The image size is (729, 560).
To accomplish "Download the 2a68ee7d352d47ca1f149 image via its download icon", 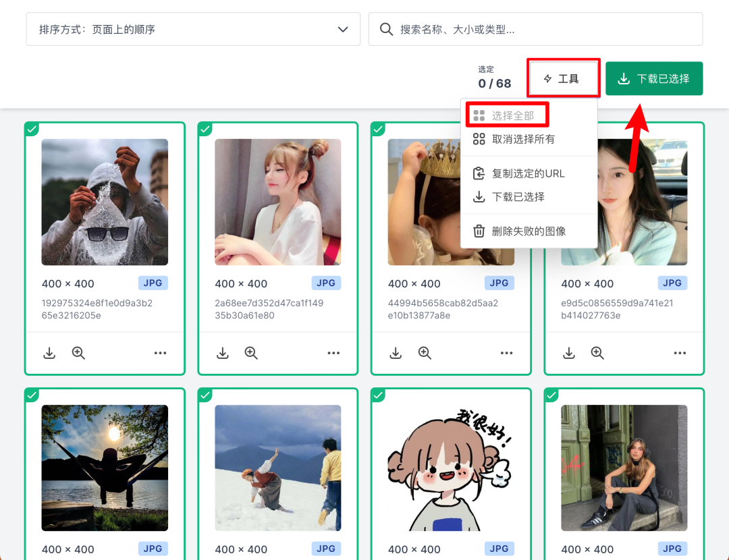I will tap(223, 353).
